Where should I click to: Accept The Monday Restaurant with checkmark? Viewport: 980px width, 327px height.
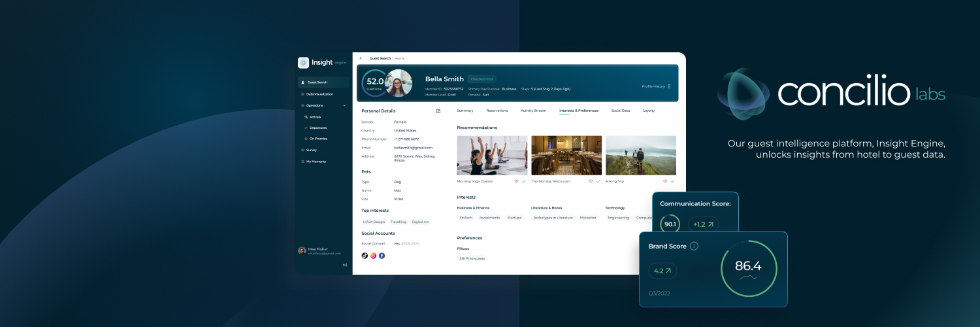598,181
